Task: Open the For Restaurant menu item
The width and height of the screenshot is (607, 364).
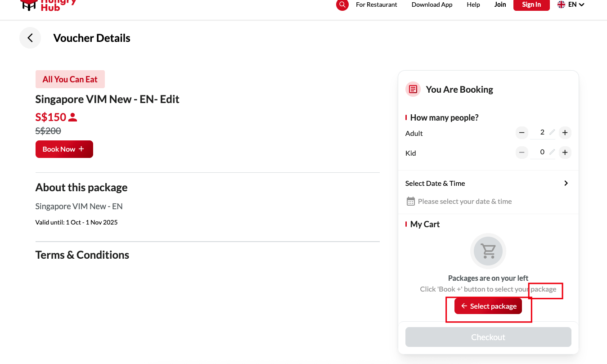Action: pyautogui.click(x=376, y=5)
